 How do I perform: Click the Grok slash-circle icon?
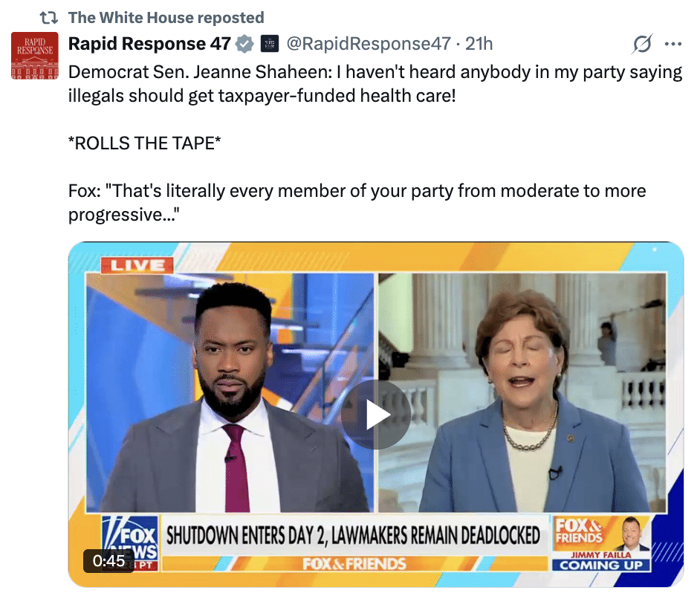[x=643, y=44]
